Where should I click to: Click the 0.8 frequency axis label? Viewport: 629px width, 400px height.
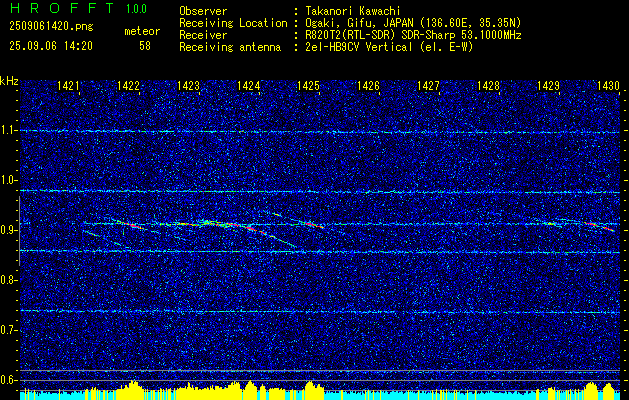pos(9,280)
